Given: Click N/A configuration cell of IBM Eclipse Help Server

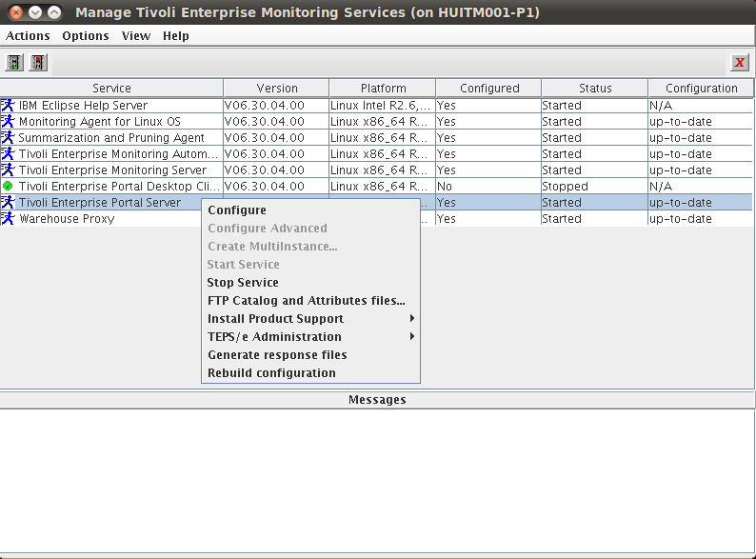Looking at the screenshot, I should click(700, 105).
